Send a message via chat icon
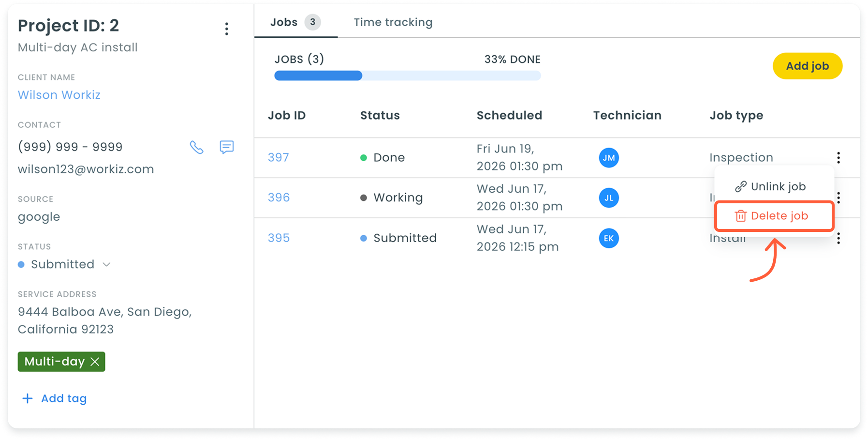The image size is (868, 440). [x=226, y=147]
